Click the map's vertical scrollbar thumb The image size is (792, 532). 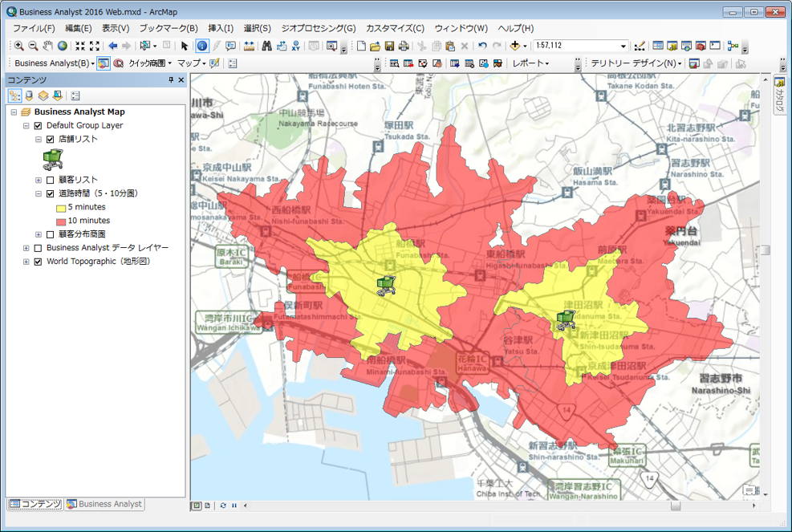pyautogui.click(x=766, y=250)
